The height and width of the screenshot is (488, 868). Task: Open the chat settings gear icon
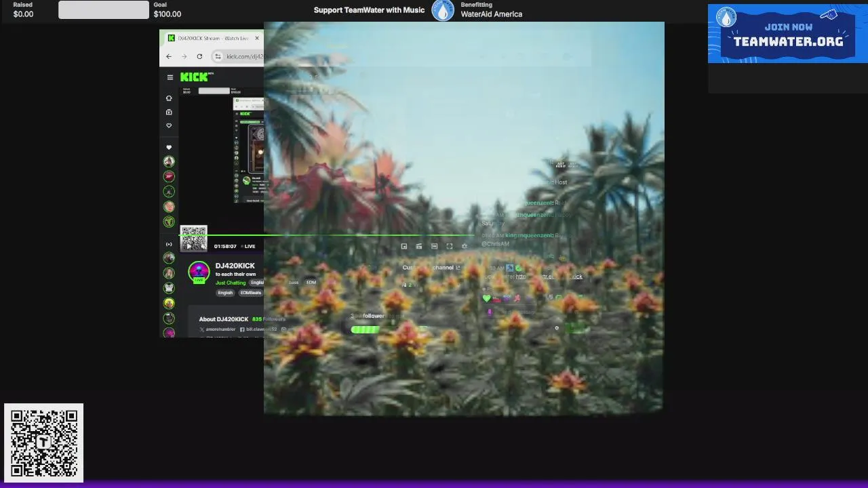point(557,328)
